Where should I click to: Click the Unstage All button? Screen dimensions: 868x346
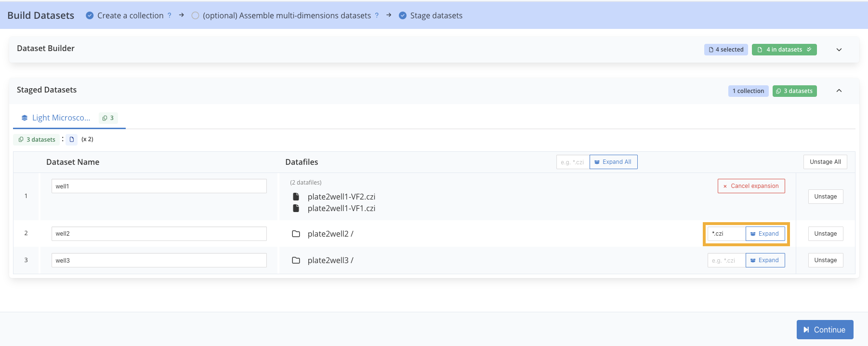[825, 162]
